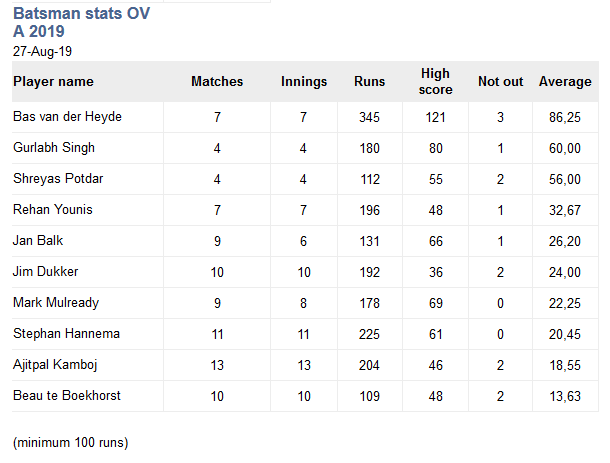The image size is (610, 463).
Task: Select the Runs column header
Action: coord(369,81)
